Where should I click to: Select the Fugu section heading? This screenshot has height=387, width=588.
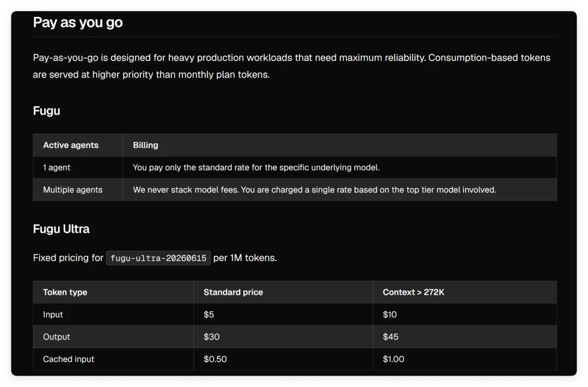(46, 111)
